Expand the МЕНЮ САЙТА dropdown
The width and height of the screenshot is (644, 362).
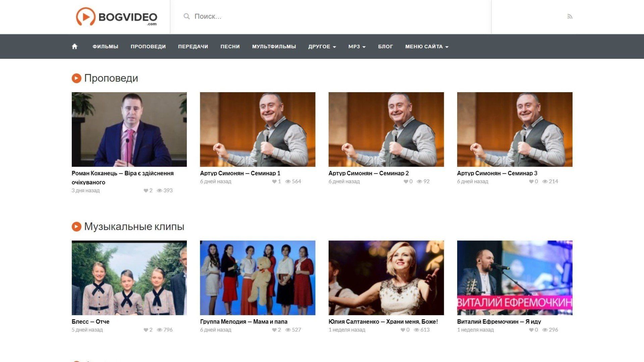coord(427,47)
